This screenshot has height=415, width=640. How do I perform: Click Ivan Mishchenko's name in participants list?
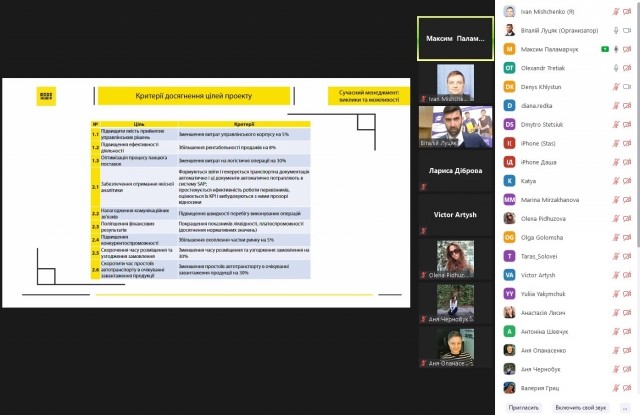coord(547,12)
